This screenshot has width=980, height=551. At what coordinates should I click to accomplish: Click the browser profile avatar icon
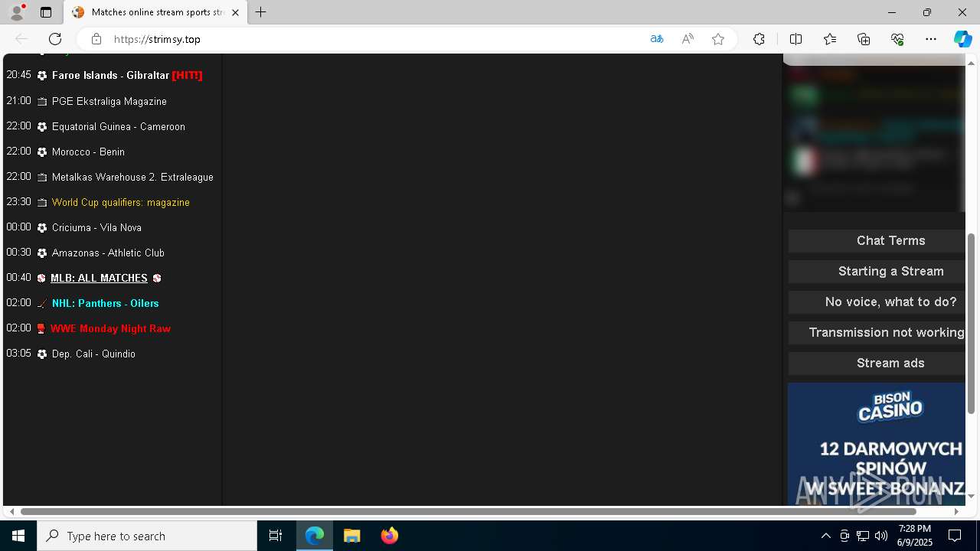pyautogui.click(x=17, y=12)
